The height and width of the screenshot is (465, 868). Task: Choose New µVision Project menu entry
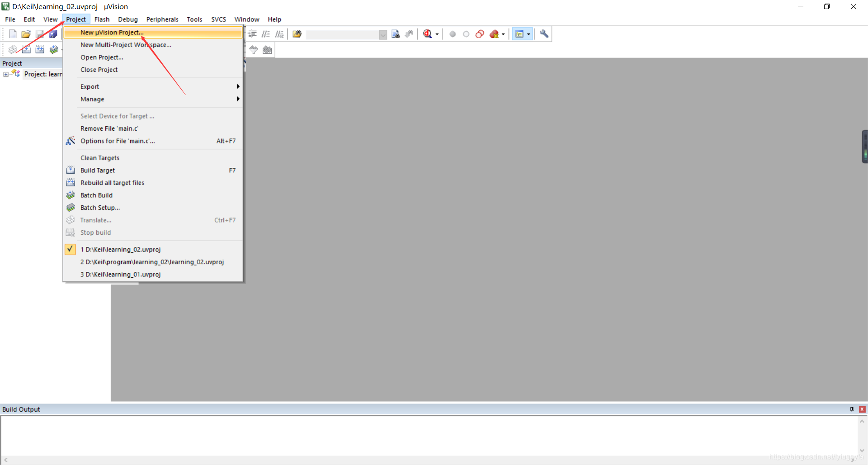point(153,32)
